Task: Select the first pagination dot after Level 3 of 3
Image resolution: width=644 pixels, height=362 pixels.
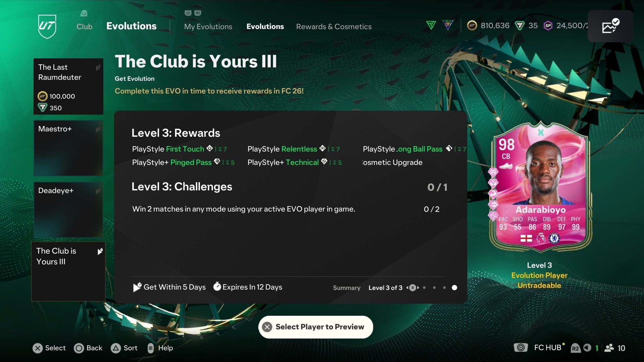Action: [x=424, y=288]
